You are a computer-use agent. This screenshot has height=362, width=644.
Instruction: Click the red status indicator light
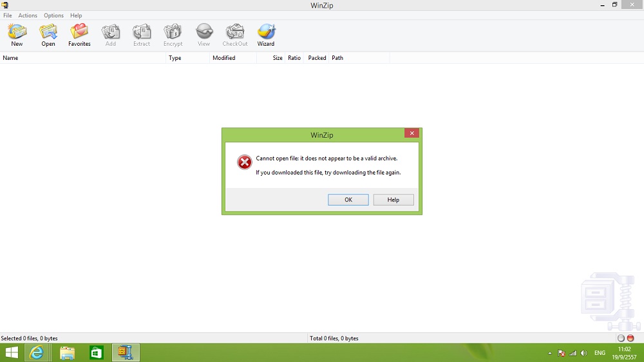630,338
